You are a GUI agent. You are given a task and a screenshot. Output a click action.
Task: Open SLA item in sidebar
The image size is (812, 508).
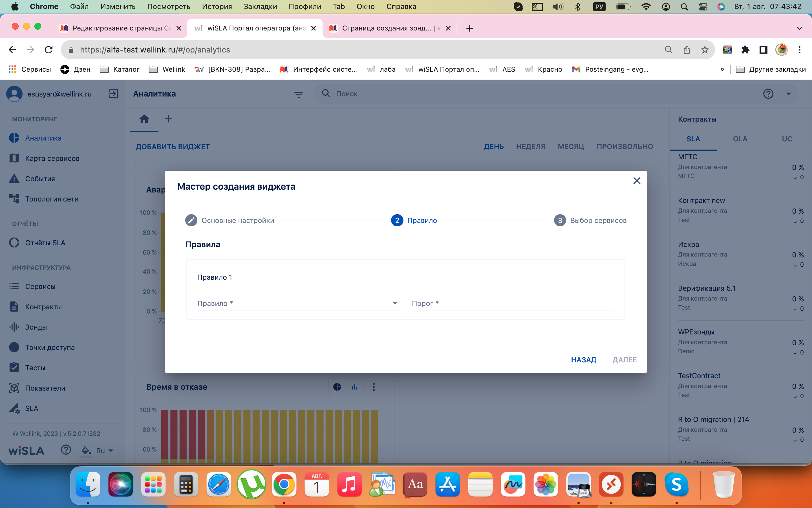point(32,408)
